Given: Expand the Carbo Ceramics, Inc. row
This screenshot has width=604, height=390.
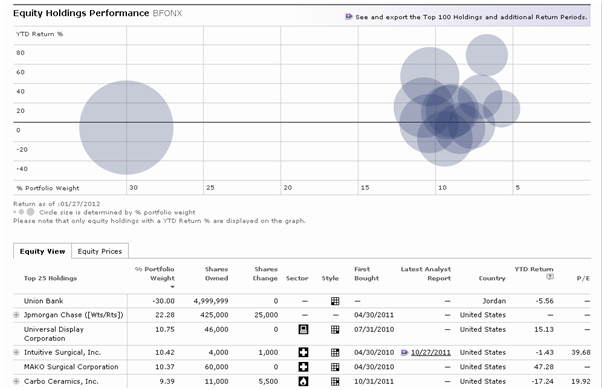Looking at the screenshot, I should tap(16, 382).
